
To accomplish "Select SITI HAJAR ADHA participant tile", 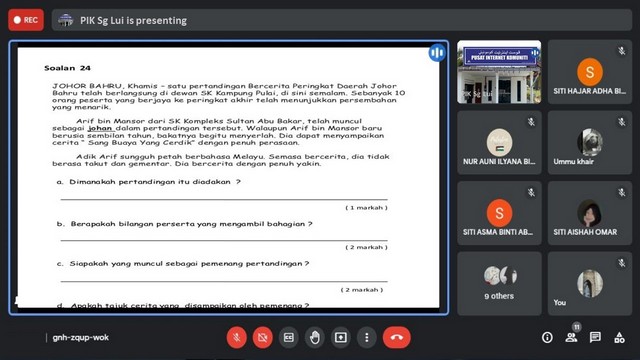I will 590,72.
